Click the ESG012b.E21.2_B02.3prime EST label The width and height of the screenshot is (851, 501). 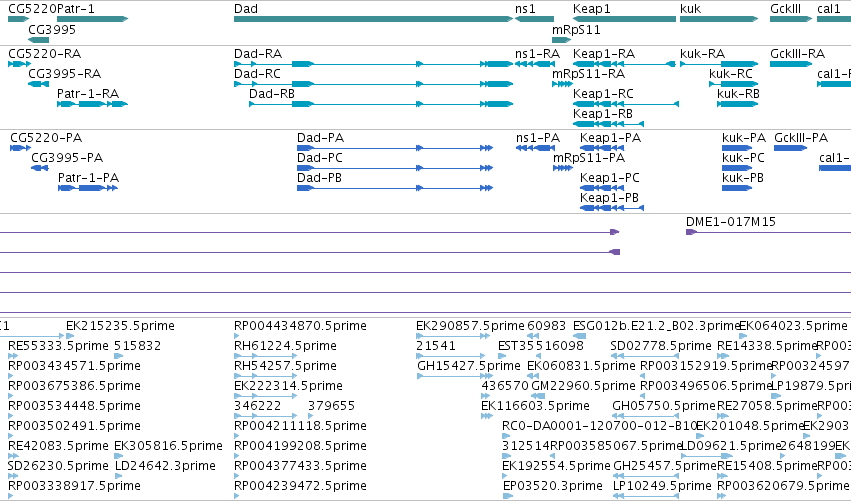pyautogui.click(x=657, y=326)
